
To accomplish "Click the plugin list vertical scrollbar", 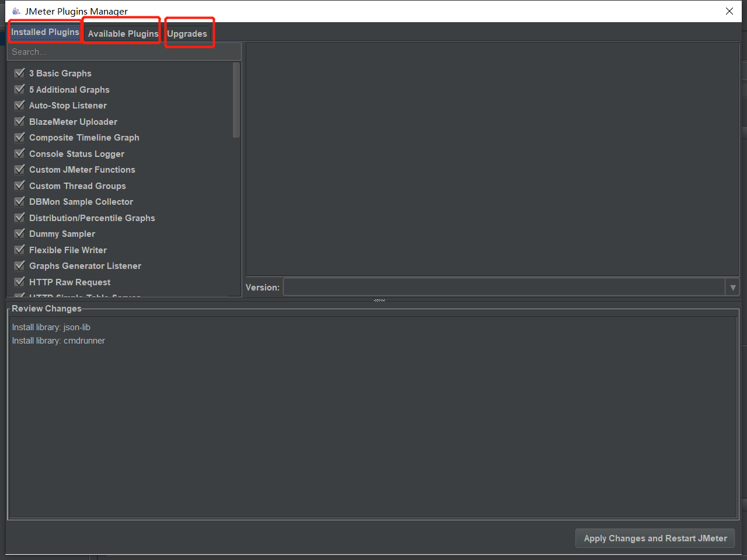I will pyautogui.click(x=236, y=100).
